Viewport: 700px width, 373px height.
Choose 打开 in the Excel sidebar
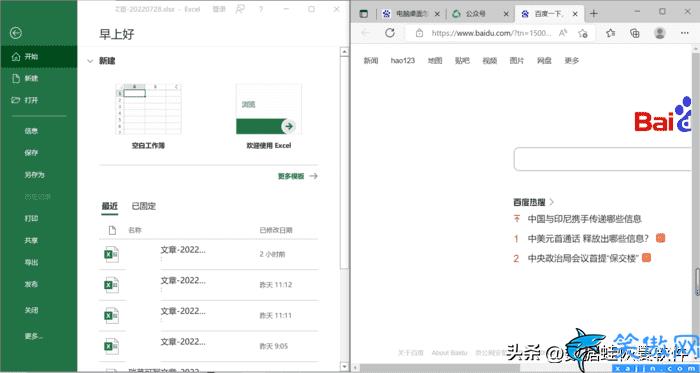pos(38,100)
